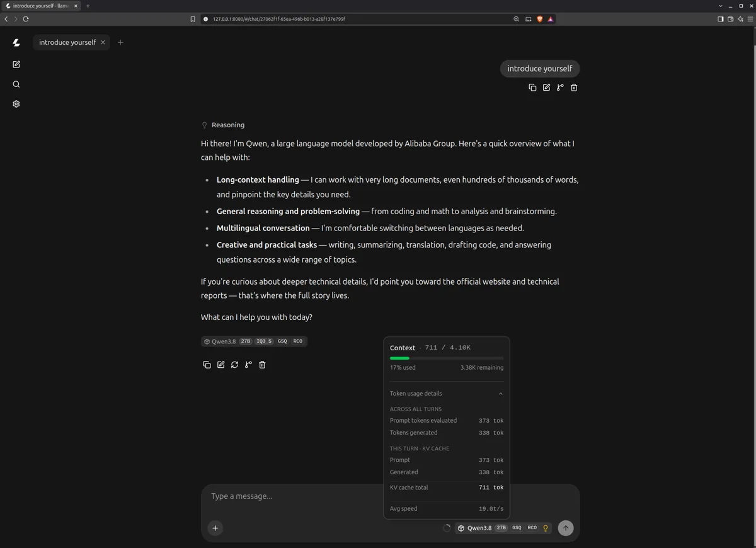Send the message with the arrow button
Image resolution: width=756 pixels, height=548 pixels.
coord(566,528)
